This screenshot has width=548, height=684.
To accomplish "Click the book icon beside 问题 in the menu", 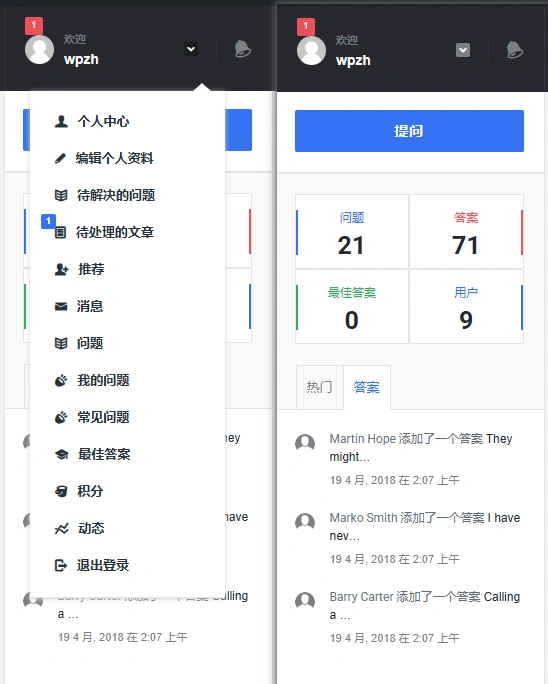I will coord(61,344).
